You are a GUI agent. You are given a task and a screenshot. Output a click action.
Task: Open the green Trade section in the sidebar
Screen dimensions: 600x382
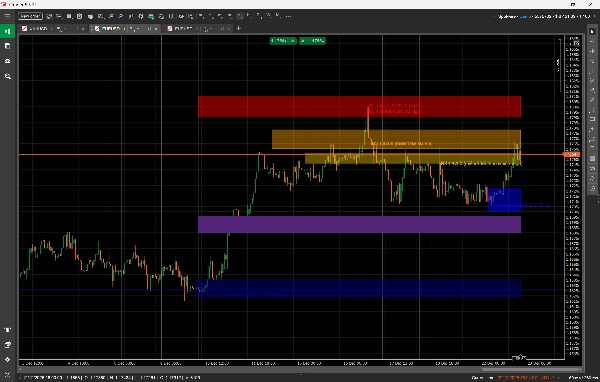7,31
